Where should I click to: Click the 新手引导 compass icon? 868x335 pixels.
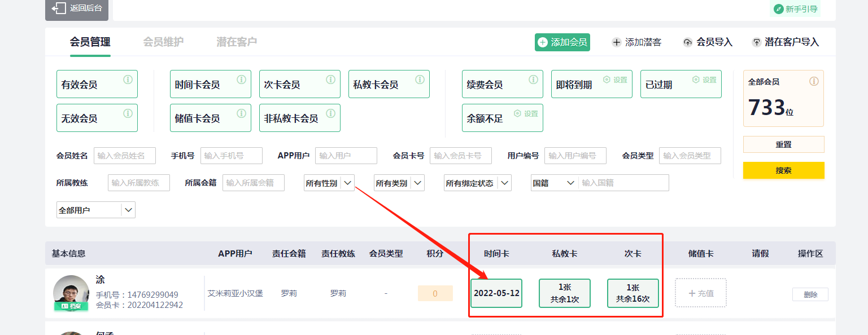click(x=778, y=9)
